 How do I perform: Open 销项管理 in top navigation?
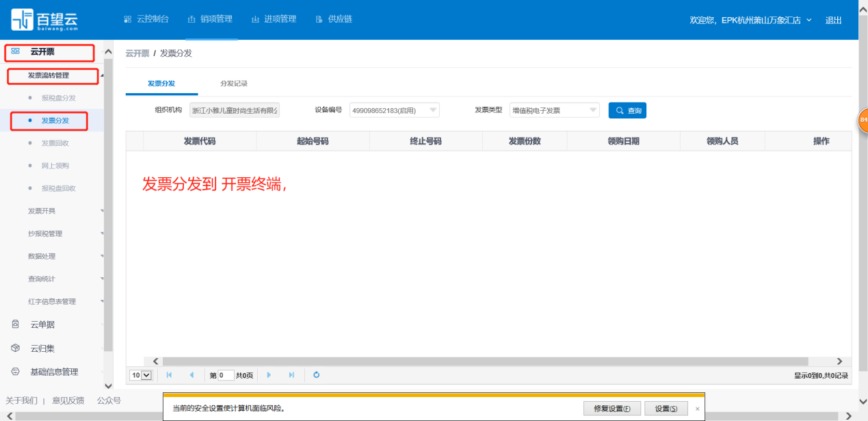click(x=210, y=19)
